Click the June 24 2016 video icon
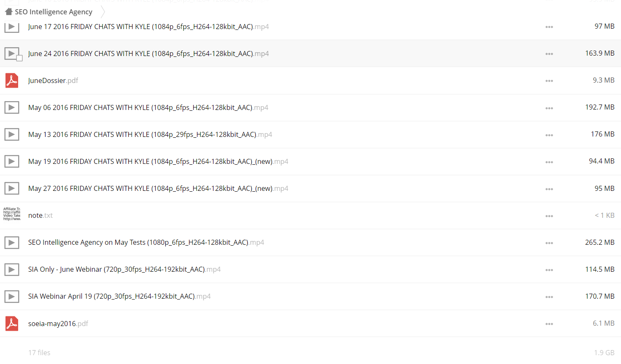This screenshot has width=621, height=364. 12,54
